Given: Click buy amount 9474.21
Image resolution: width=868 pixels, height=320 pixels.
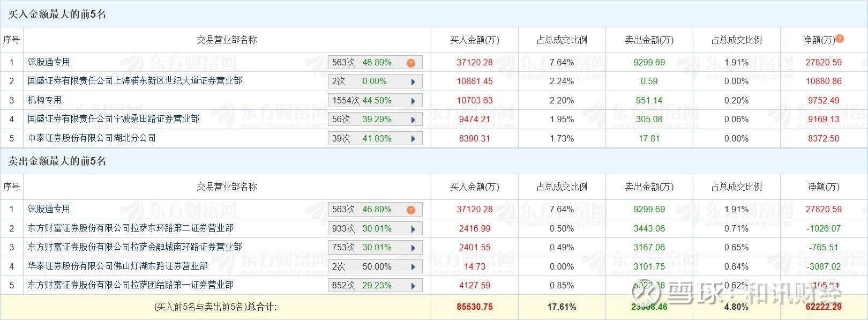Looking at the screenshot, I should pyautogui.click(x=475, y=120).
